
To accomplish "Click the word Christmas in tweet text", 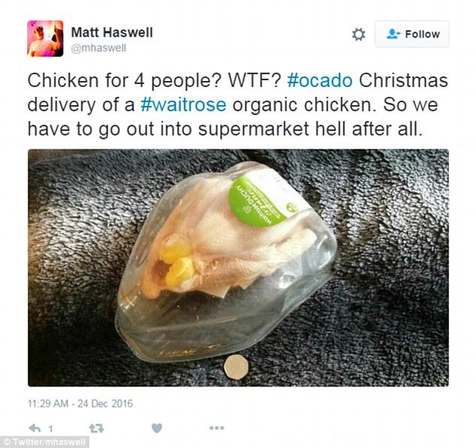I will (x=403, y=81).
